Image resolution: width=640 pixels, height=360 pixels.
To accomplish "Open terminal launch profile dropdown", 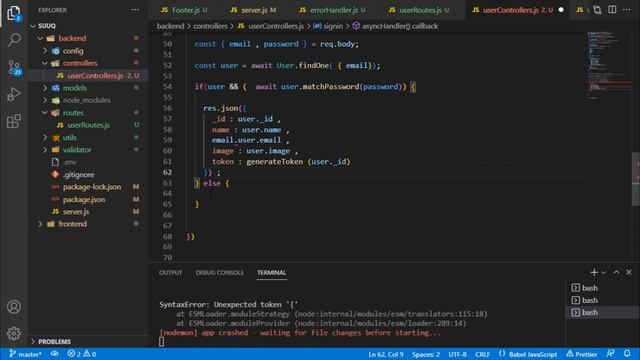I will (x=604, y=272).
